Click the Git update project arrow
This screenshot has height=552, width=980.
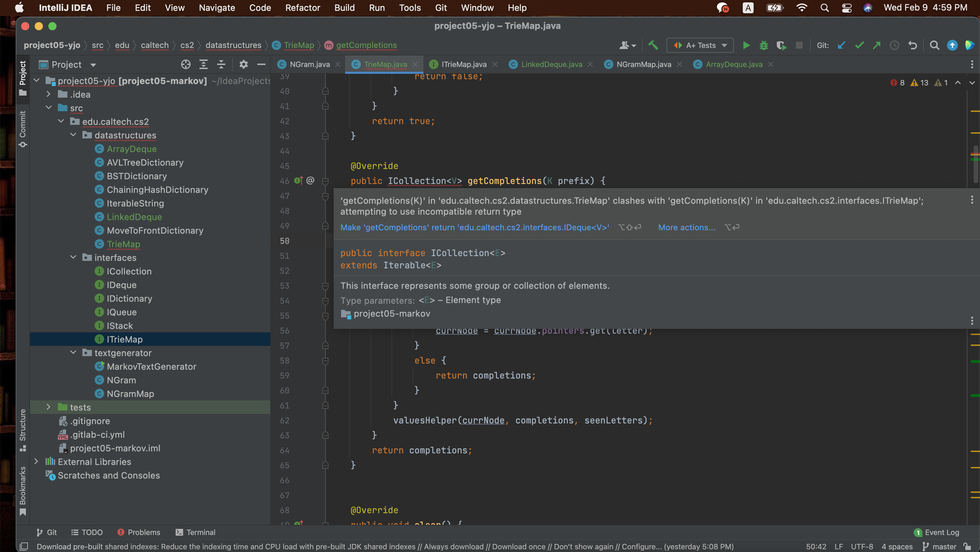coord(841,45)
